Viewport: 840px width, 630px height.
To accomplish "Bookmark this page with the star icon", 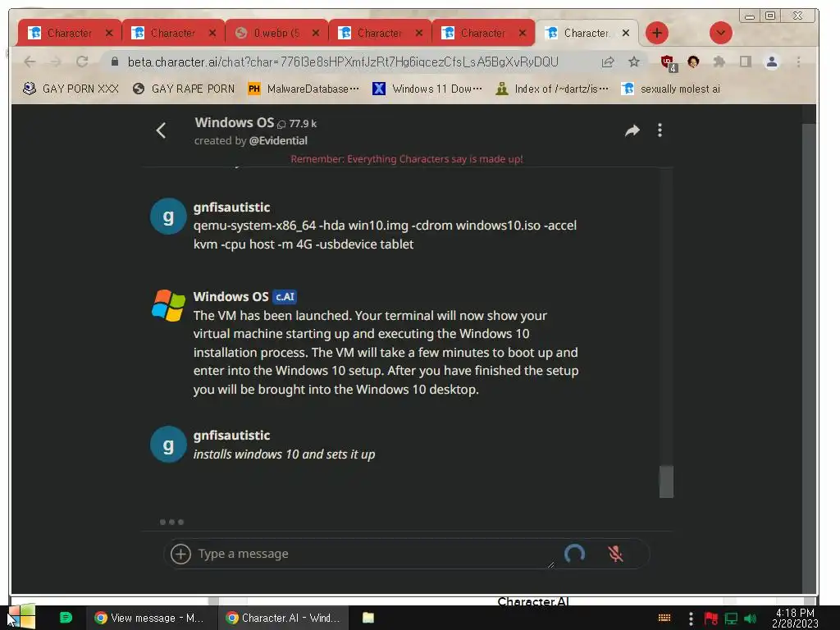I will [x=634, y=62].
